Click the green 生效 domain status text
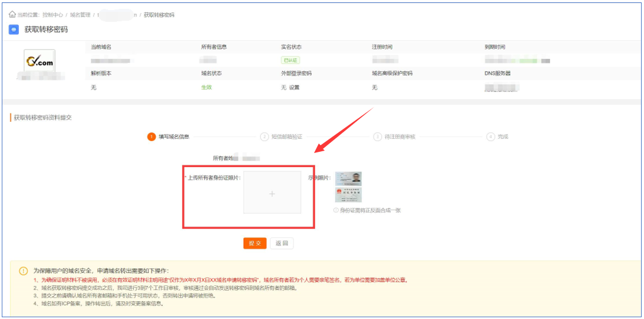The width and height of the screenshot is (644, 319). coord(206,87)
